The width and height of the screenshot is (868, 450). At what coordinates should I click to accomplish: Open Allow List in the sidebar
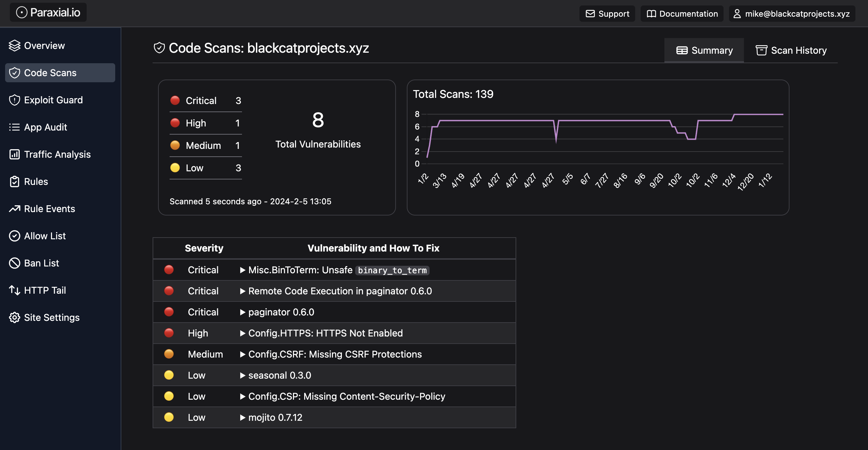click(60, 236)
